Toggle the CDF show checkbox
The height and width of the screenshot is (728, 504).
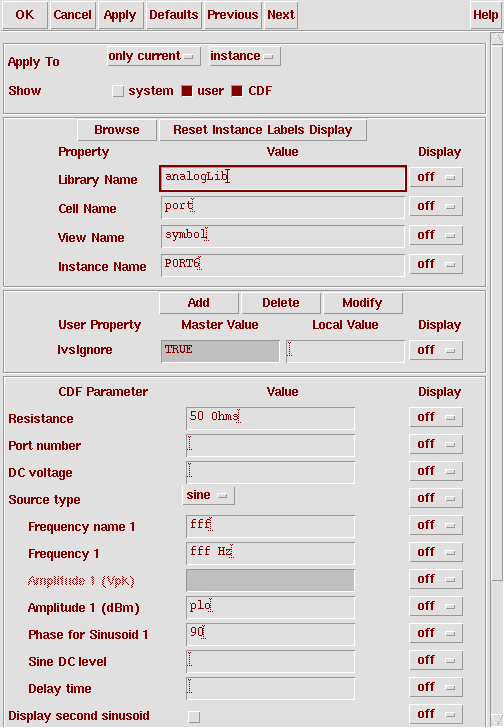coord(237,91)
